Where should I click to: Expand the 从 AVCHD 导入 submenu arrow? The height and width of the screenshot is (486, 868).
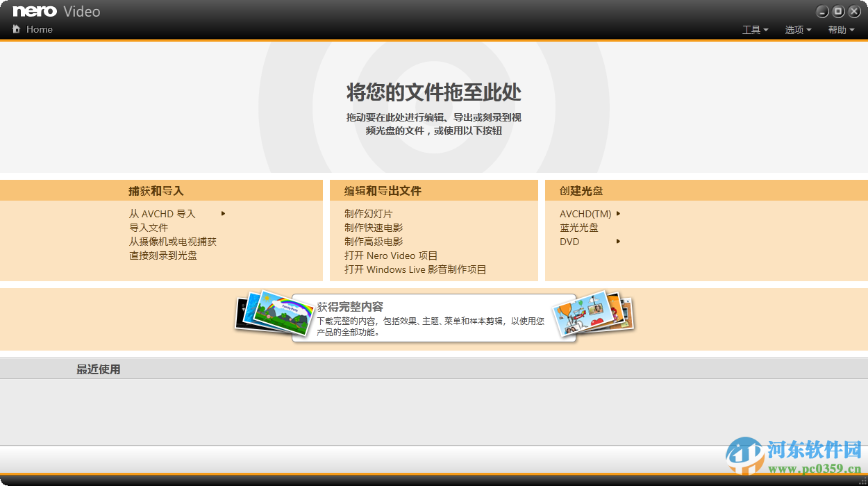click(x=222, y=214)
